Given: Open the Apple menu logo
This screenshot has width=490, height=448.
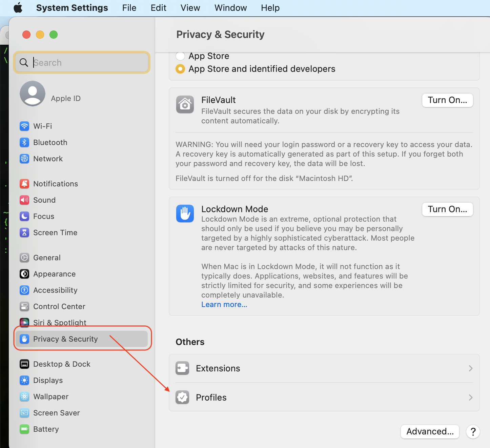Looking at the screenshot, I should click(18, 8).
